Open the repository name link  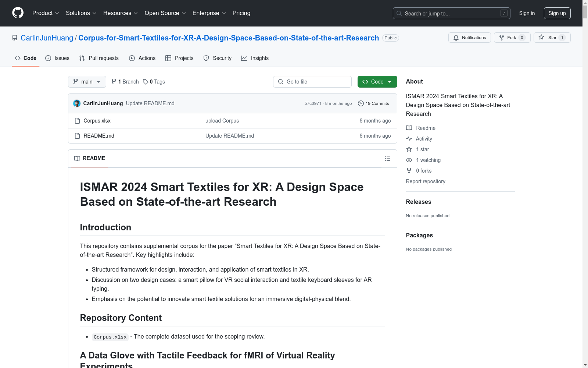pyautogui.click(x=229, y=38)
